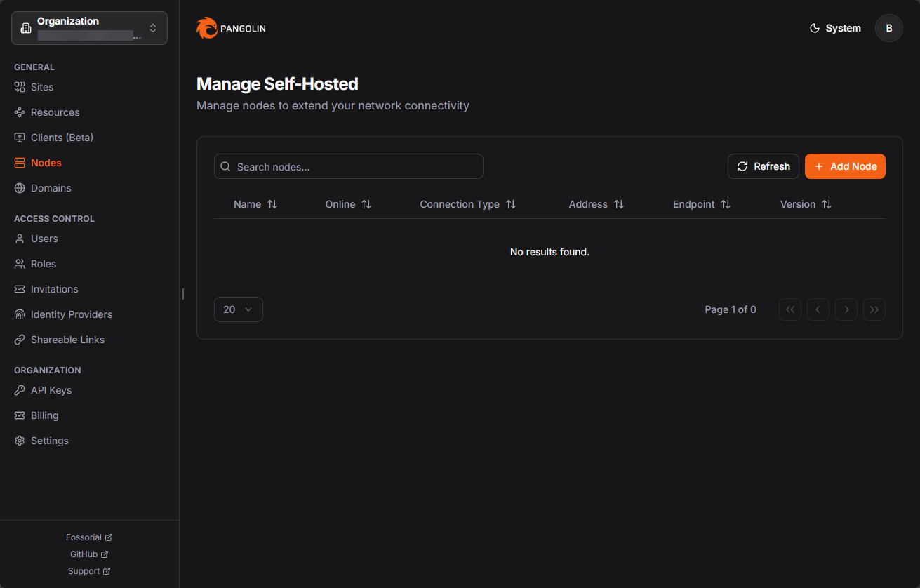The width and height of the screenshot is (920, 588).
Task: Click the "Manage Self-Hosted" heading
Action: pyautogui.click(x=277, y=84)
